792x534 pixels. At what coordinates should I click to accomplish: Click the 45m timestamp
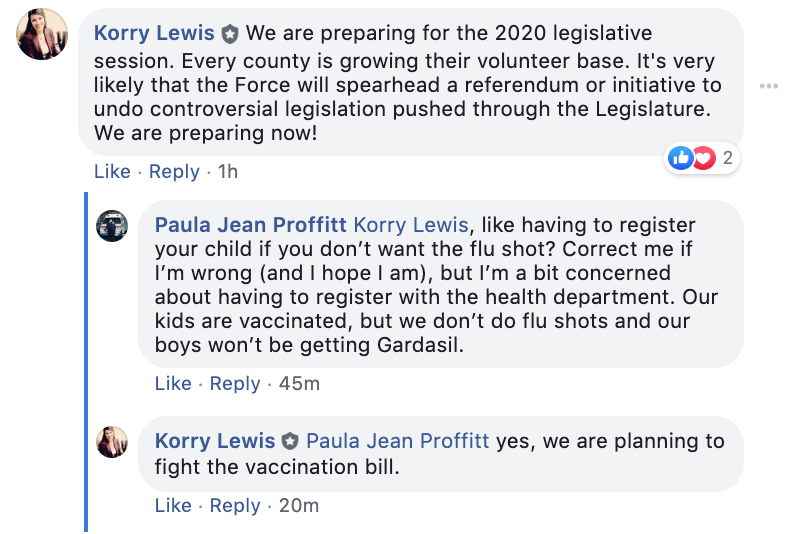pyautogui.click(x=299, y=384)
